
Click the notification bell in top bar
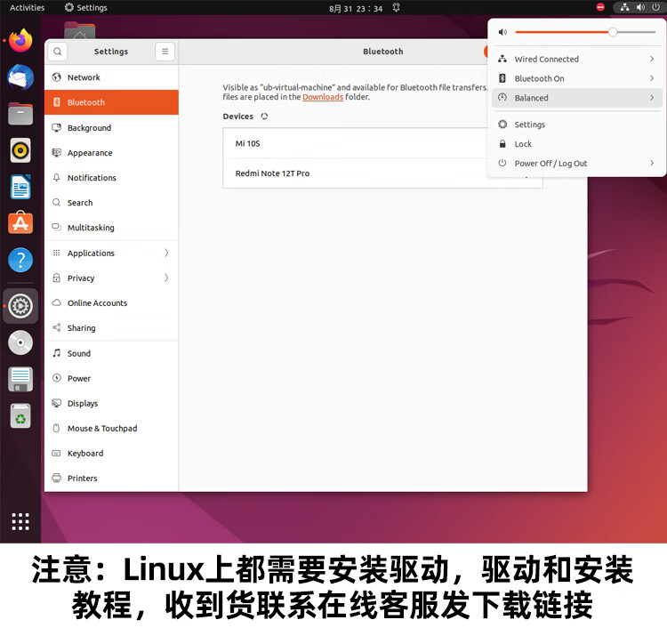pos(396,8)
